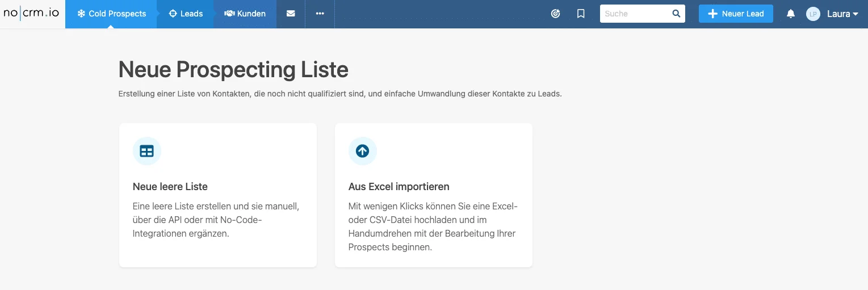Click the bookmark icon in header
Screen dimensions: 868x290
pyautogui.click(x=581, y=14)
